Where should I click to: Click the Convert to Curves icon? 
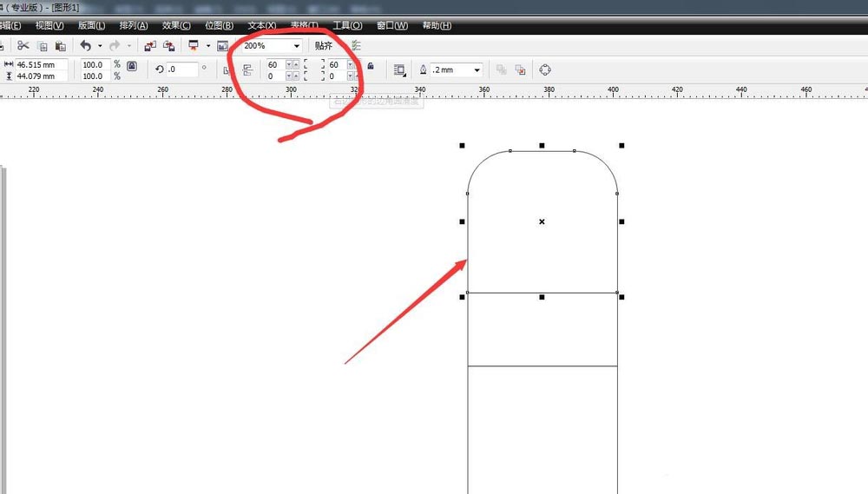click(545, 69)
